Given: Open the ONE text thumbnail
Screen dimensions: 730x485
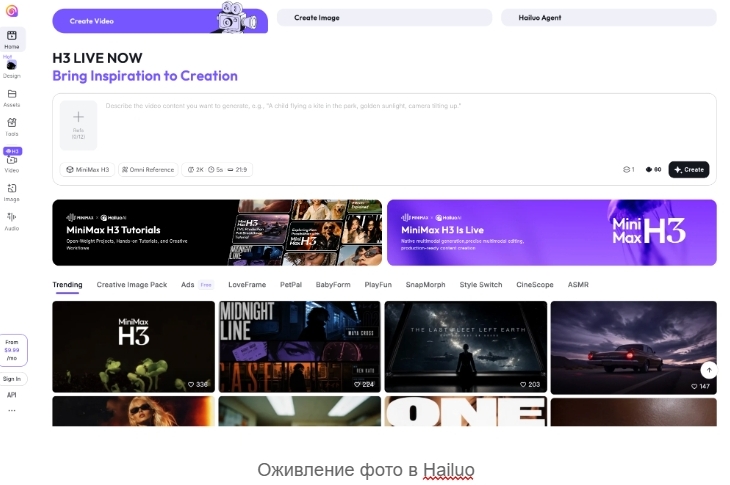Looking at the screenshot, I should click(466, 411).
